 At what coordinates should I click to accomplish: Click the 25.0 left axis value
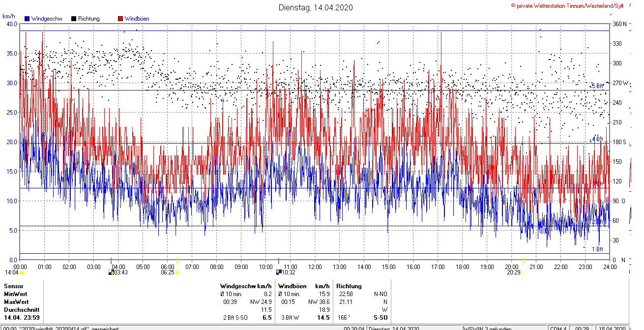point(11,112)
